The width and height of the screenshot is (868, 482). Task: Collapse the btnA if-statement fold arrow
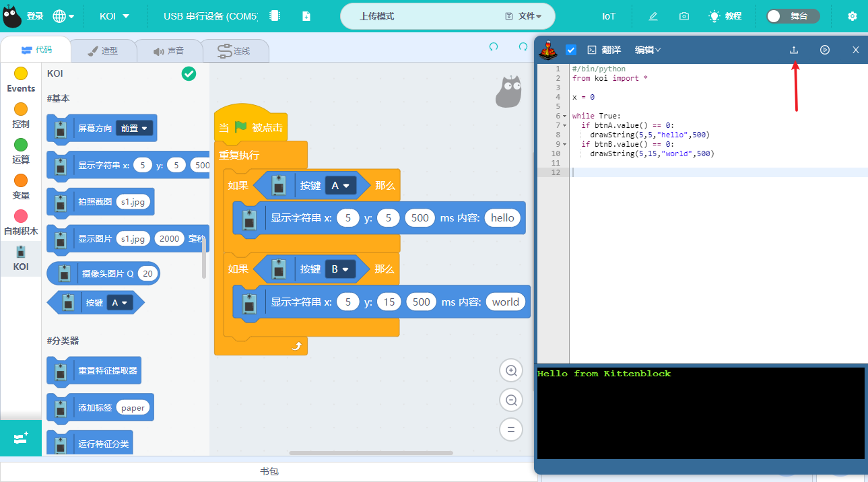coord(565,126)
